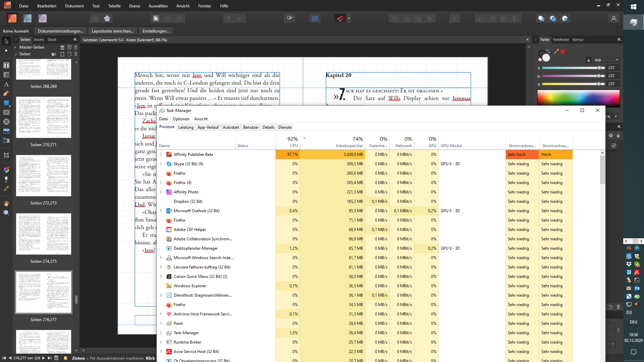Open Windows Start button
Screen dimensions: 644x362
tap(633, 7)
